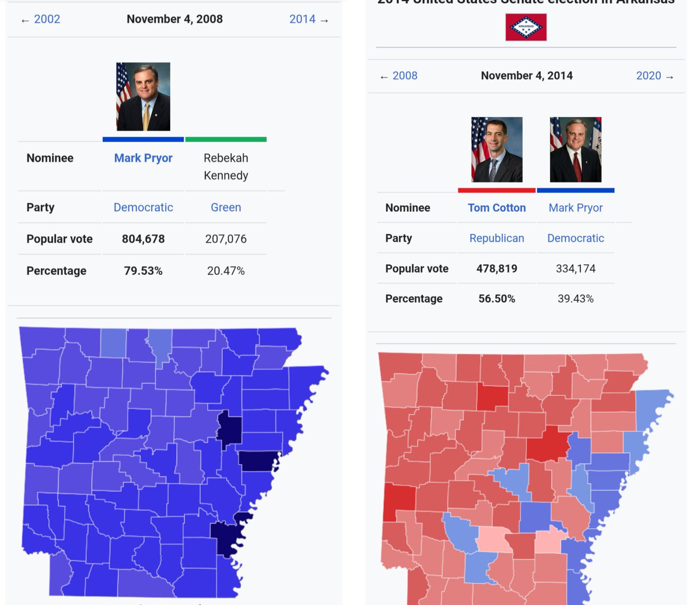The width and height of the screenshot is (700, 605).
Task: Open the all-blue 2008 Arkansas county map
Action: [174, 462]
